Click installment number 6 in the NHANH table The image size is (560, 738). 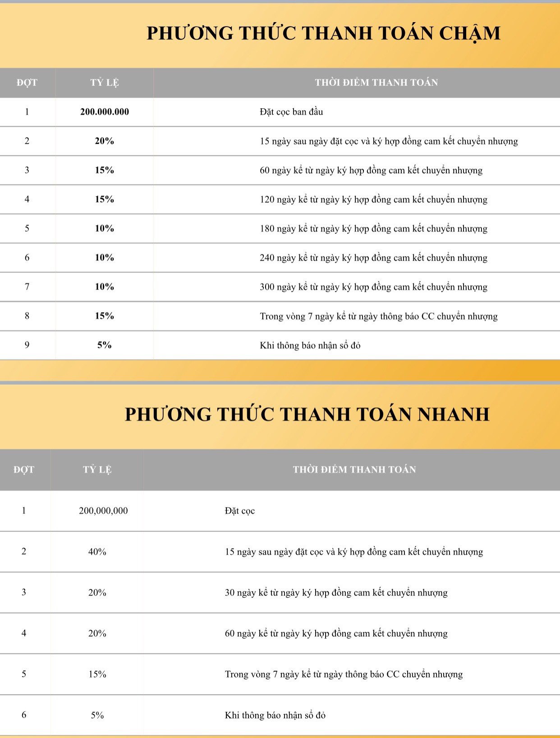(x=24, y=715)
